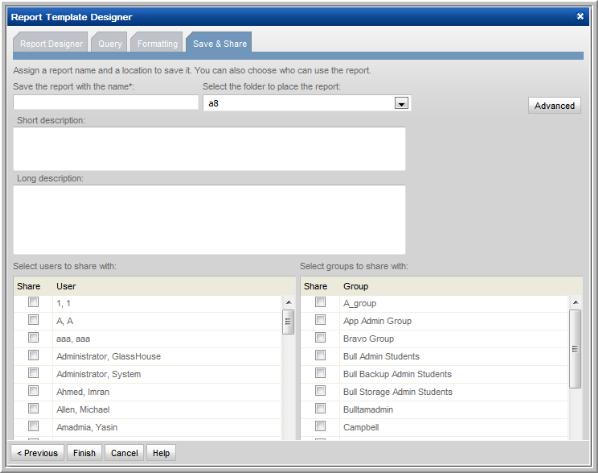The height and width of the screenshot is (473, 598).
Task: Open Help for this dialog
Action: coord(161,453)
